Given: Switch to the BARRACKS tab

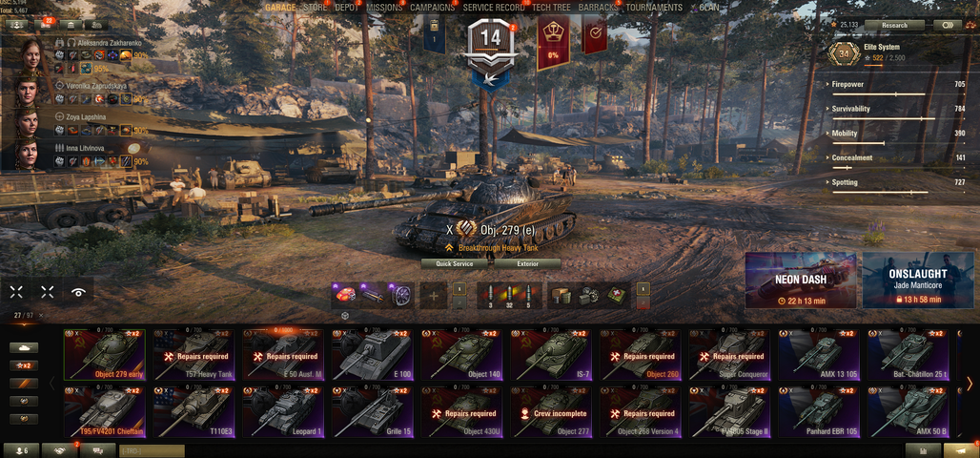Looking at the screenshot, I should tap(598, 8).
